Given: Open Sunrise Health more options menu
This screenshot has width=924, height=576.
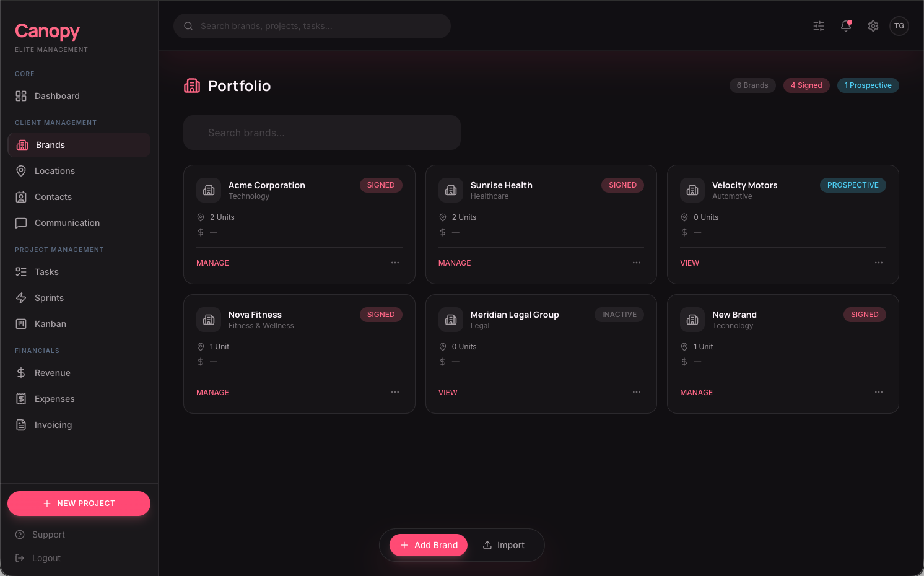Looking at the screenshot, I should click(637, 263).
